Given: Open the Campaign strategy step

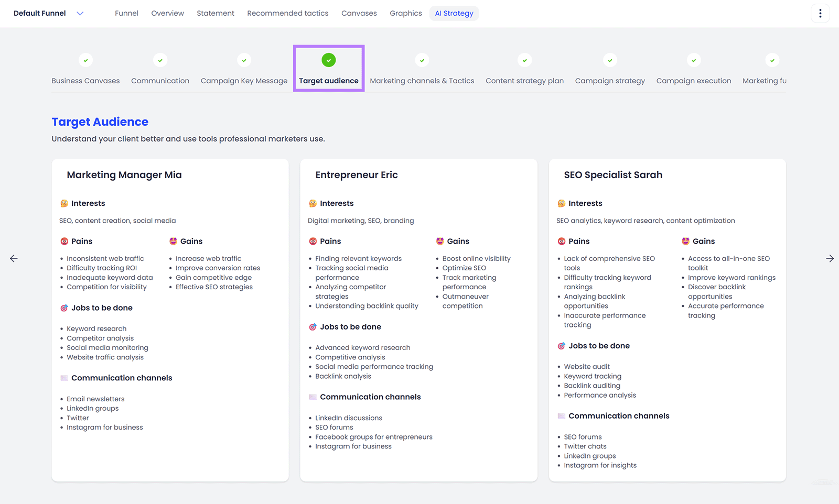Looking at the screenshot, I should [609, 81].
